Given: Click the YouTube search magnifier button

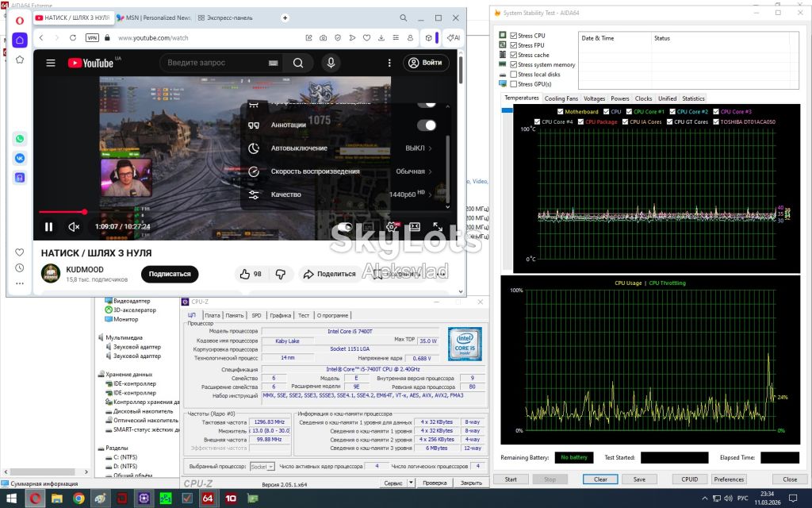Looking at the screenshot, I should [x=298, y=63].
